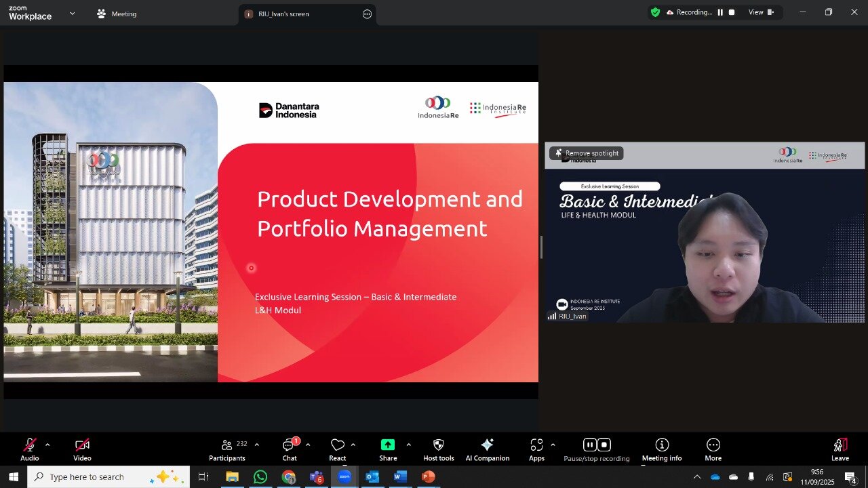This screenshot has width=868, height=488.
Task: Expand the audio options chevron
Action: [47, 445]
